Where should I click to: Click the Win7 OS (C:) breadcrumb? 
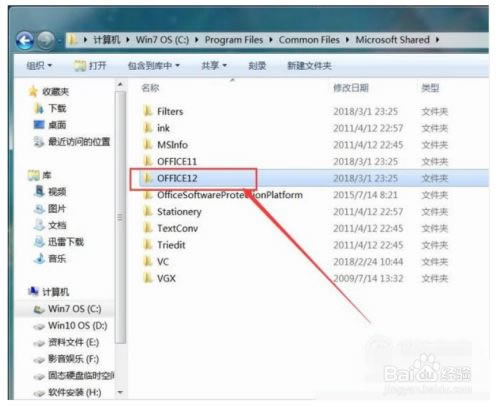(x=162, y=40)
